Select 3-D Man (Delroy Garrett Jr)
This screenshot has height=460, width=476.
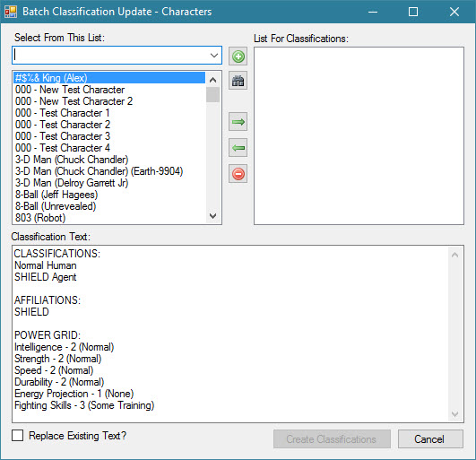(72, 183)
